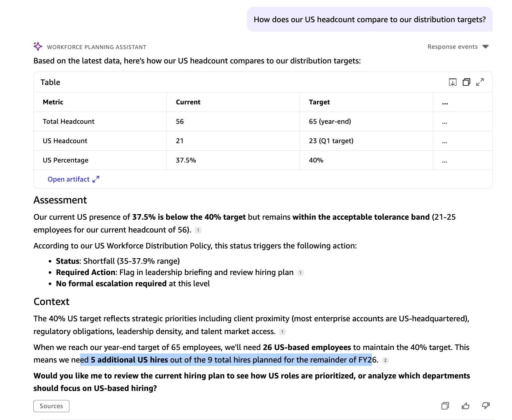Screen dimensions: 512x420
Task: Click citation 1 after review hiring plan
Action: pos(300,273)
